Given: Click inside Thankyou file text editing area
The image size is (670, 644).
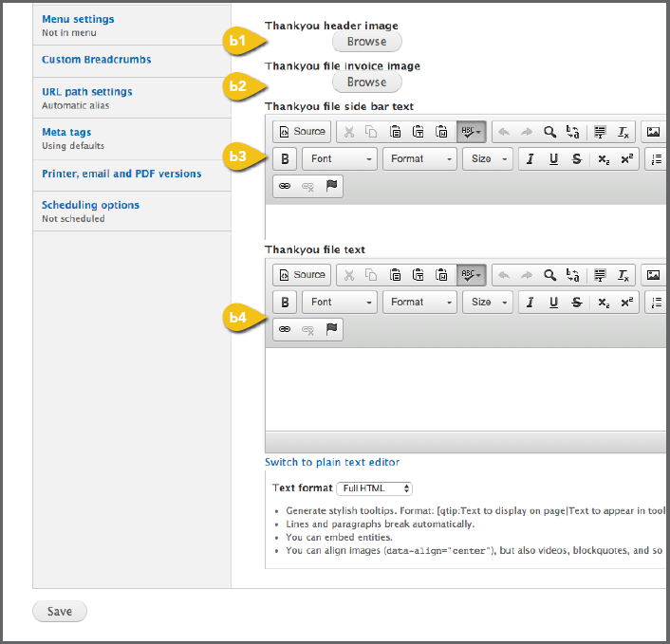Looking at the screenshot, I should [x=466, y=389].
